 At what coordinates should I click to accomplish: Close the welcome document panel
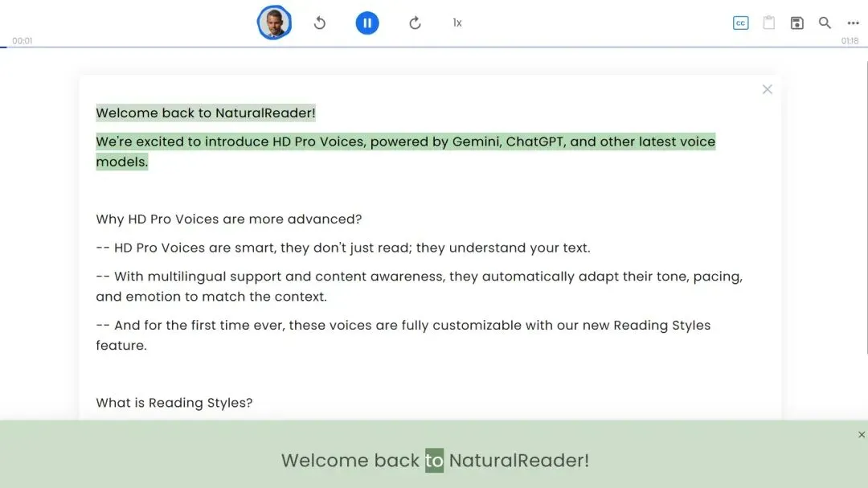(x=767, y=89)
